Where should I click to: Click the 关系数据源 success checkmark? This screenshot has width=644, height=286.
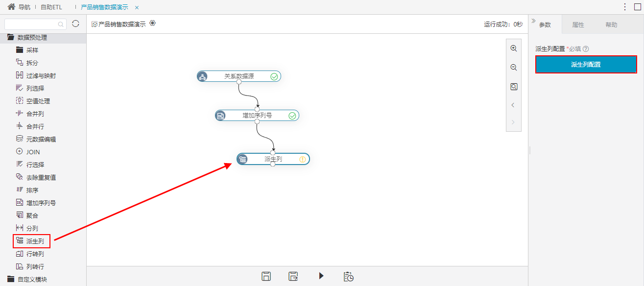point(274,76)
